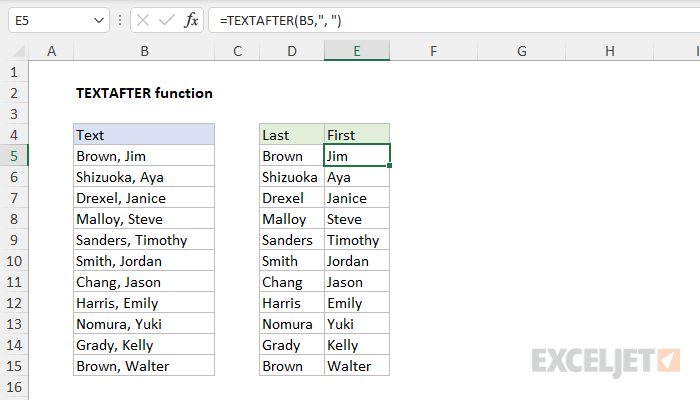Viewport: 700px width, 400px height.
Task: Select row 1 header
Action: click(x=14, y=72)
